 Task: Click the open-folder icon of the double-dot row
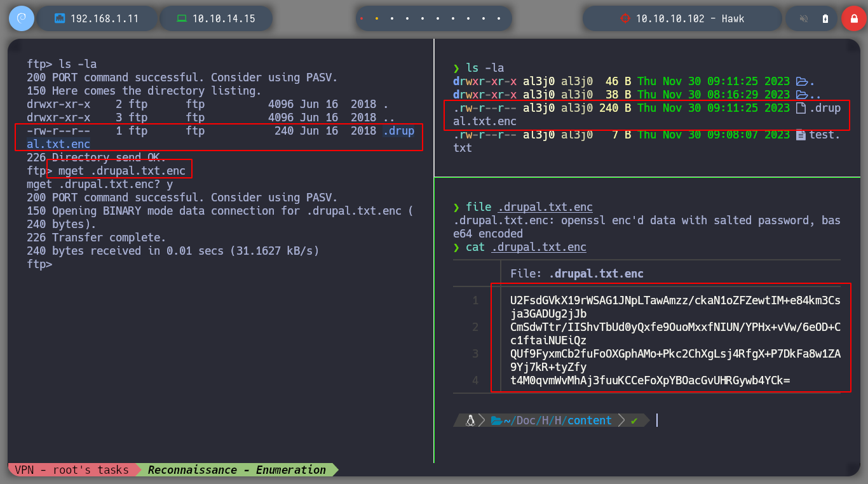click(x=802, y=95)
